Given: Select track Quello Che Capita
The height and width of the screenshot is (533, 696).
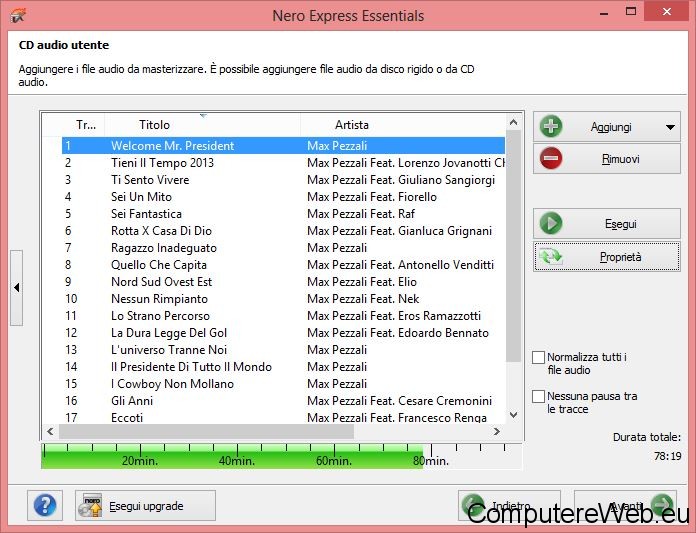Looking at the screenshot, I should tap(283, 265).
